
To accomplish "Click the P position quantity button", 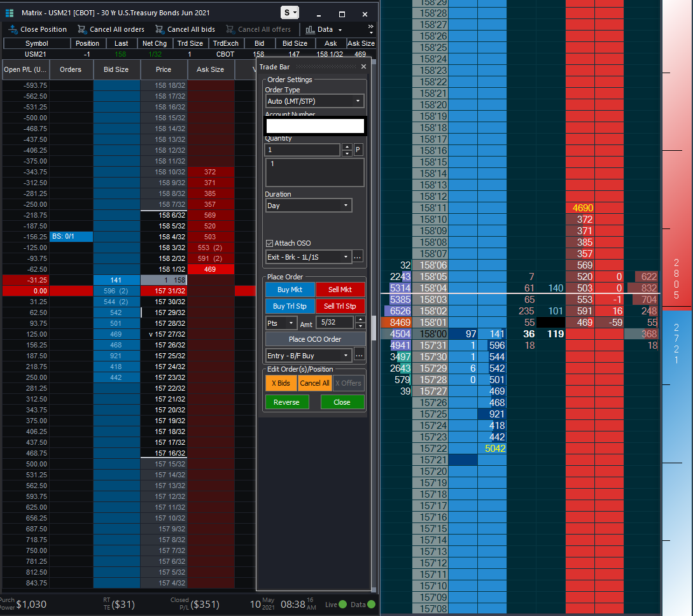I will coord(358,150).
